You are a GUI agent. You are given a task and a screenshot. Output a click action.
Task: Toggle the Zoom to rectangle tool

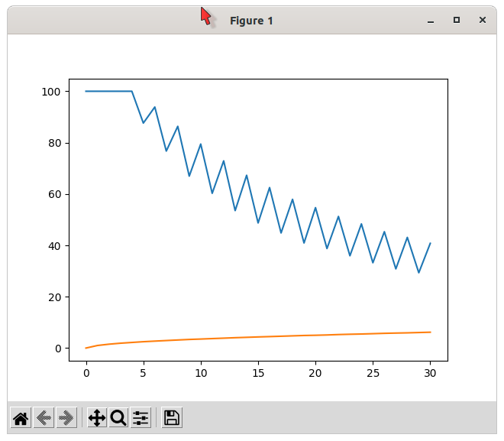pyautogui.click(x=118, y=417)
